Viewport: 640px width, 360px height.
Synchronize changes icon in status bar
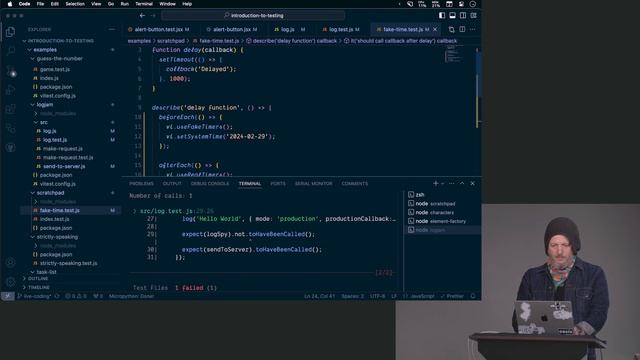click(57, 296)
